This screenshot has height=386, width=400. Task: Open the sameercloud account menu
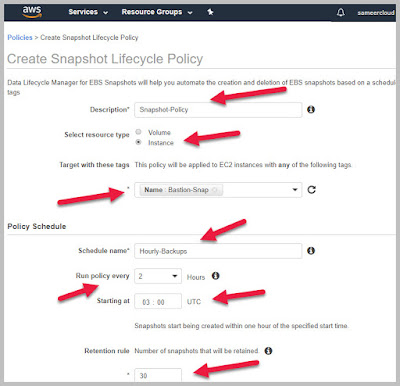(x=376, y=13)
